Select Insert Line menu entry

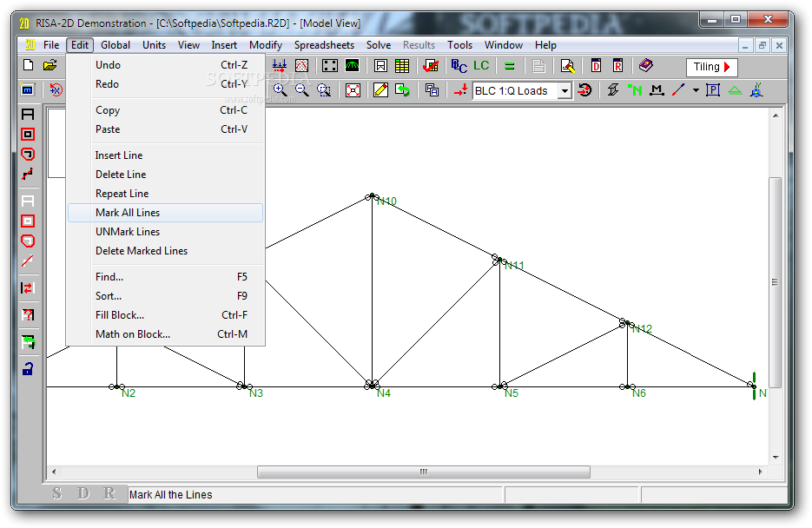coord(165,155)
